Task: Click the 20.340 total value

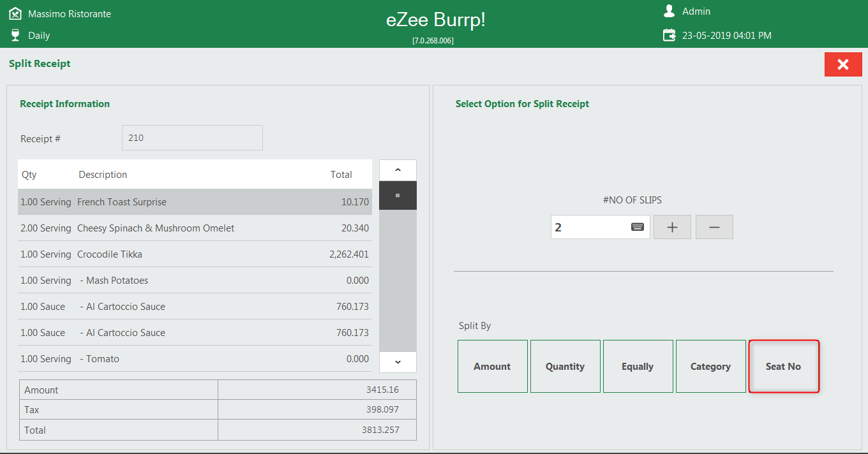Action: tap(355, 228)
